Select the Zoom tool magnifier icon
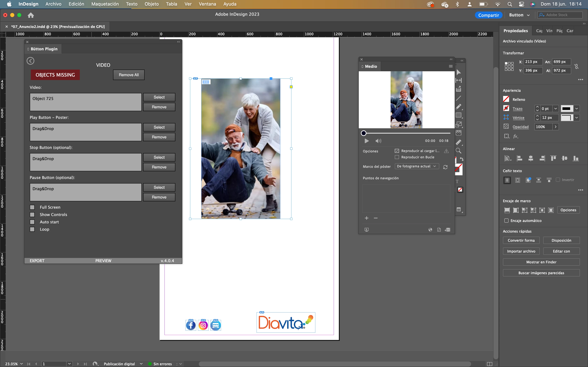The width and height of the screenshot is (588, 367). click(x=458, y=151)
